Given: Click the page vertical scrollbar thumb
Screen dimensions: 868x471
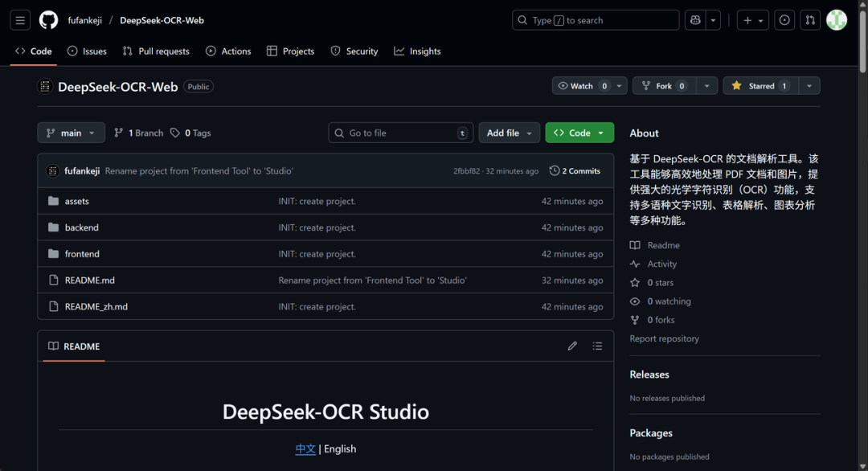Looking at the screenshot, I should (862, 40).
